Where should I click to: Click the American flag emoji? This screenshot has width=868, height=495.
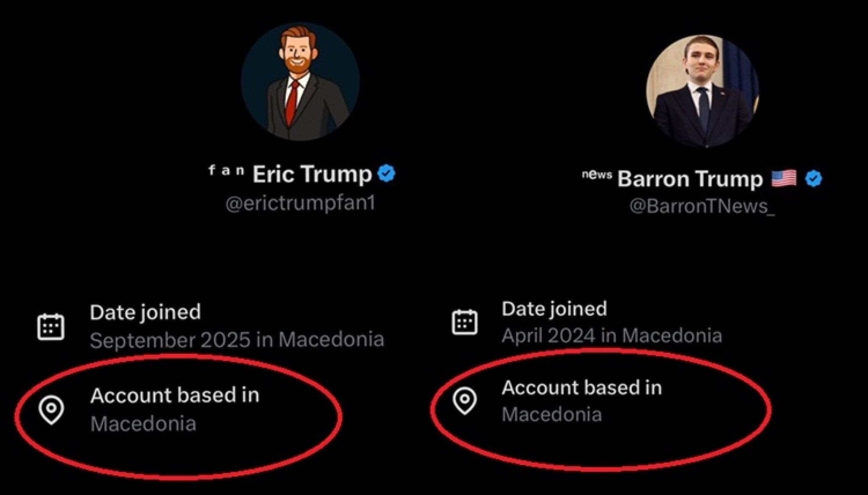(x=784, y=178)
